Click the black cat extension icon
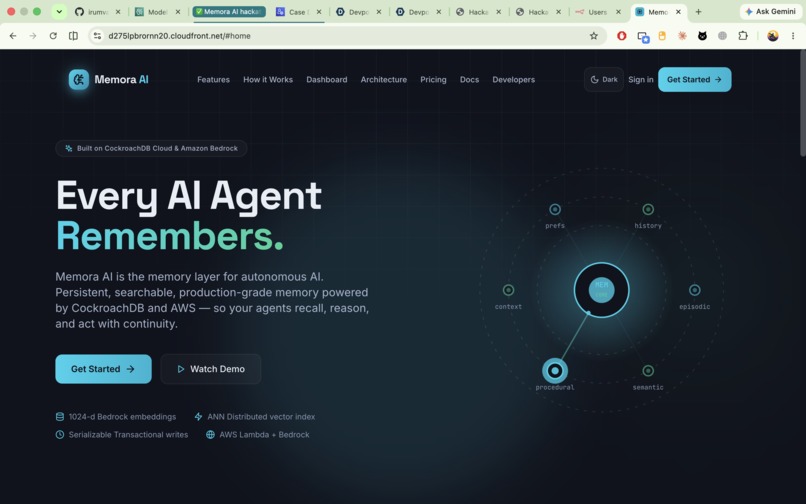Viewport: 806px width, 504px height. pos(702,36)
